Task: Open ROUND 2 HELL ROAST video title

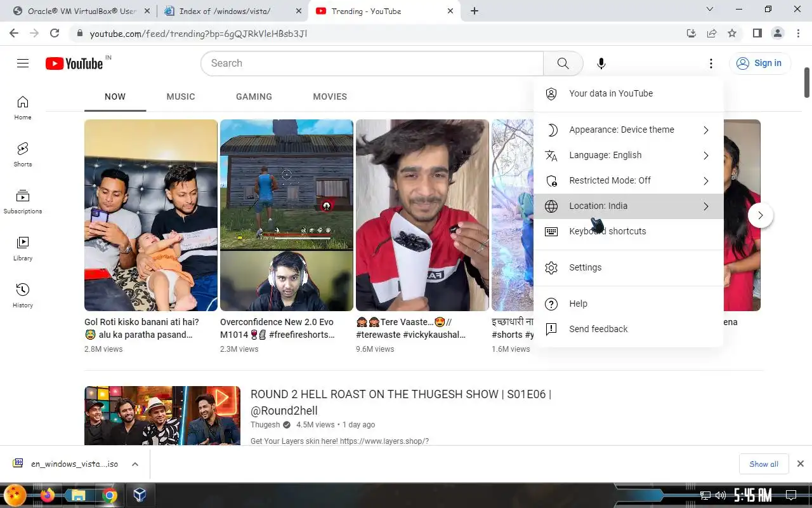Action: point(401,402)
